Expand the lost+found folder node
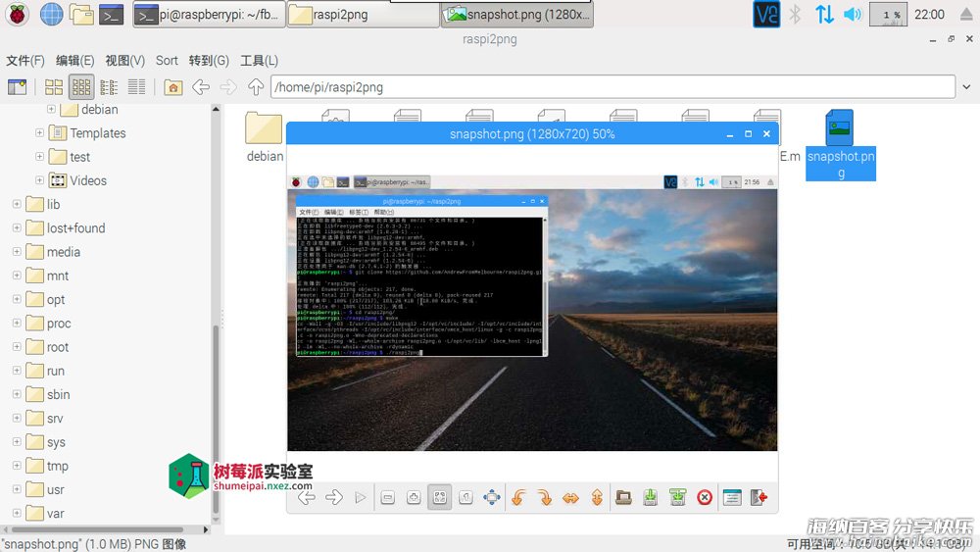The width and height of the screenshot is (980, 552). [x=17, y=227]
